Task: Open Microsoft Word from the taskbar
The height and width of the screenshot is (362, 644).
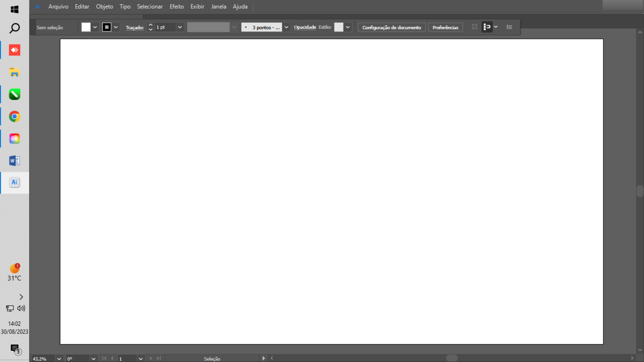Action: (14, 161)
